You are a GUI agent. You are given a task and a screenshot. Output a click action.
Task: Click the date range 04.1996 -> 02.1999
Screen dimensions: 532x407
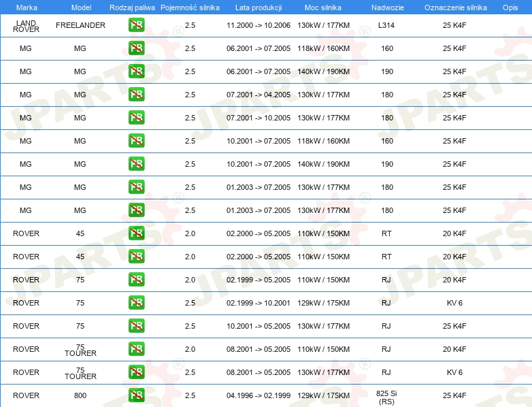[259, 395]
